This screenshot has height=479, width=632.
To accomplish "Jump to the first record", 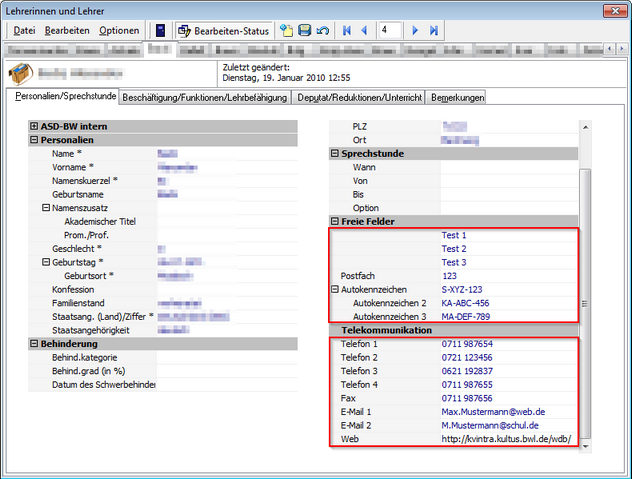I will pos(345,31).
